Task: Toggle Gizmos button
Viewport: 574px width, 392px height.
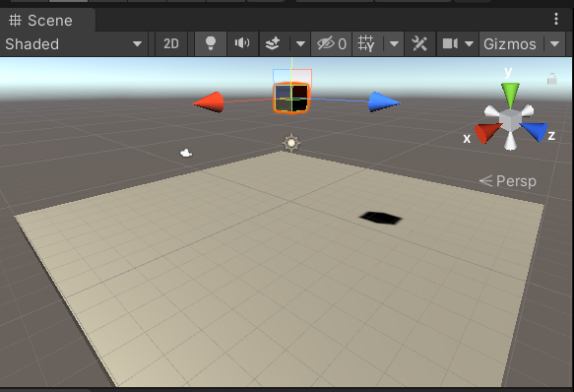Action: coord(510,44)
